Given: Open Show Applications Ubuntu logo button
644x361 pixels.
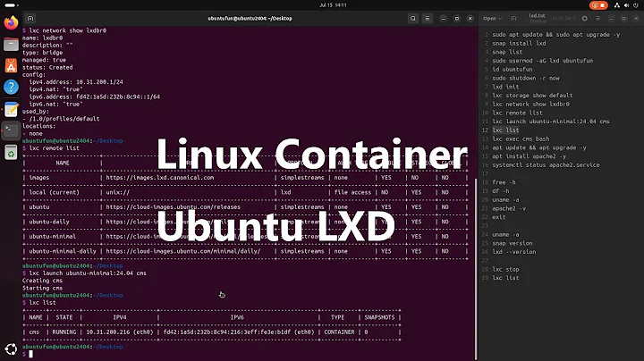Looking at the screenshot, I should (11, 349).
